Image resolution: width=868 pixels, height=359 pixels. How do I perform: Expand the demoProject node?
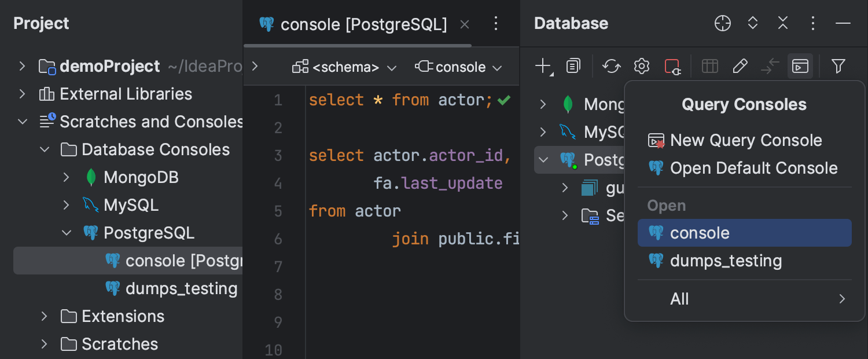point(22,66)
